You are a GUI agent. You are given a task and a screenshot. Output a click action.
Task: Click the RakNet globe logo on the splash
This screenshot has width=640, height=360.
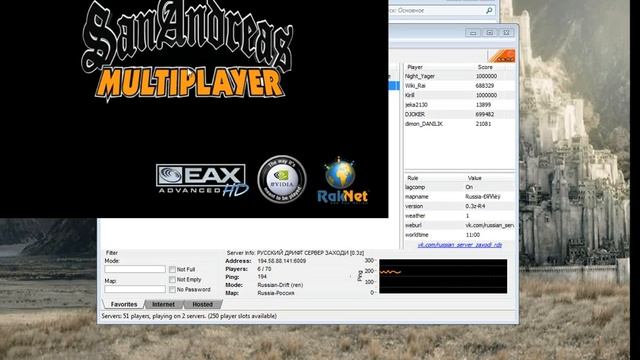342,181
